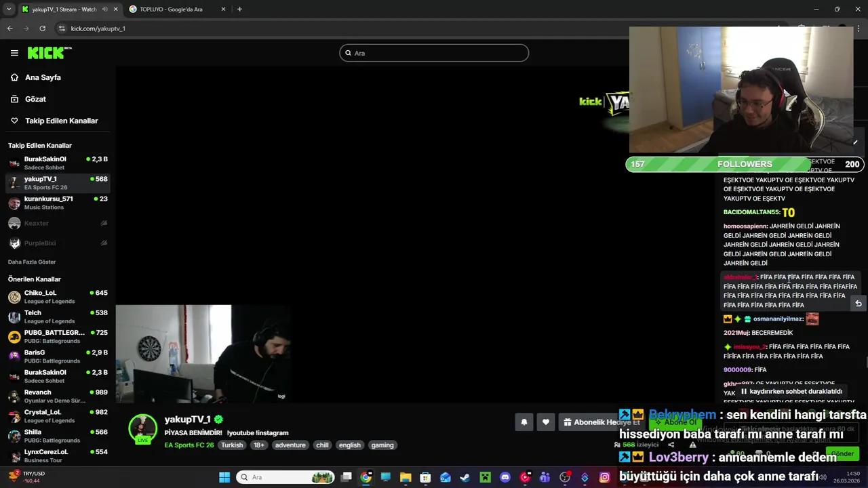
Task: Open PUBG_BATTLEGR... recommended channel
Action: coord(58,336)
